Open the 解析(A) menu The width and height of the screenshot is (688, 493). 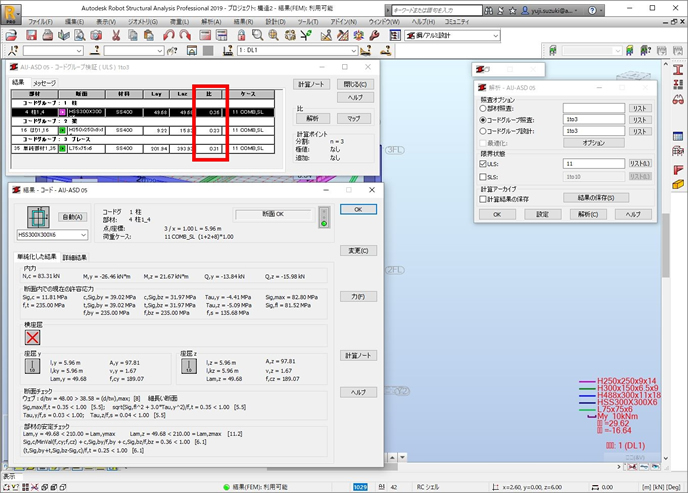pyautogui.click(x=211, y=21)
